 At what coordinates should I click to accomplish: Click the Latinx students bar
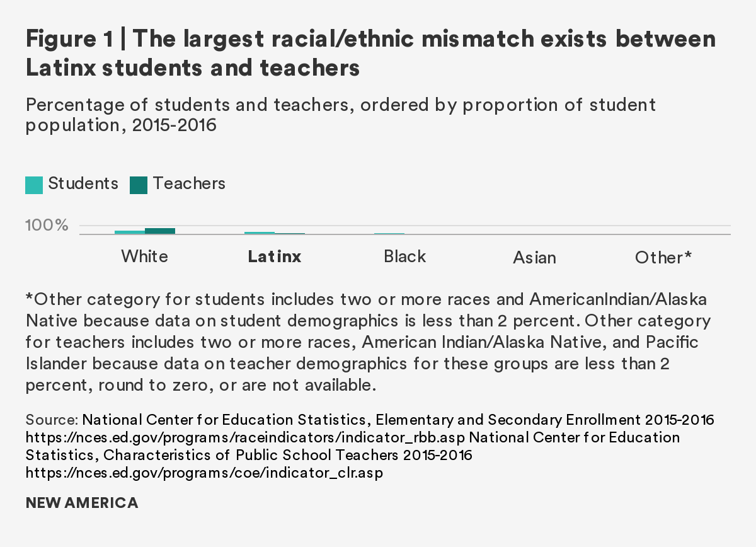[x=260, y=233]
